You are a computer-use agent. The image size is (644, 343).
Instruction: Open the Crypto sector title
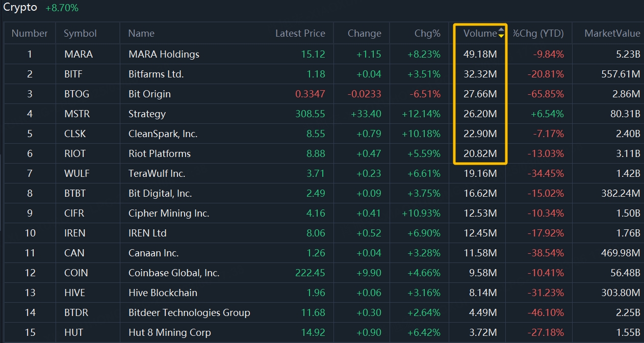point(20,8)
